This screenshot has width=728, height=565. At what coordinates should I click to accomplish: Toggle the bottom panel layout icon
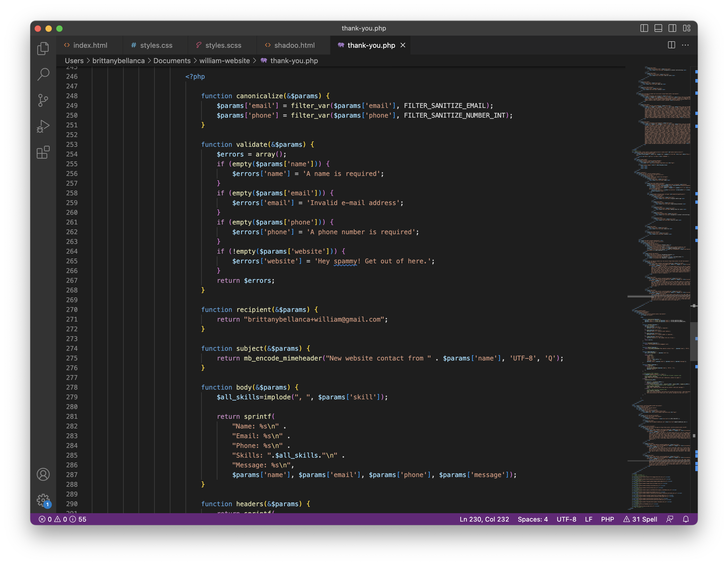coord(658,28)
